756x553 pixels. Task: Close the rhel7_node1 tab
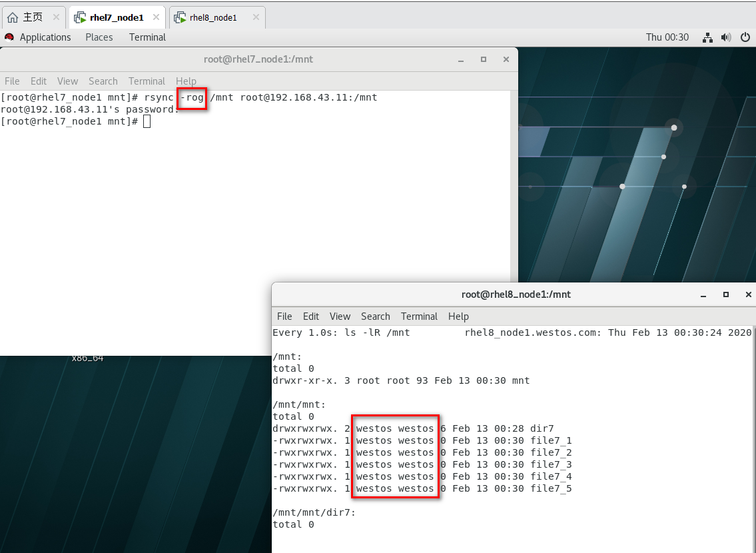tap(157, 17)
